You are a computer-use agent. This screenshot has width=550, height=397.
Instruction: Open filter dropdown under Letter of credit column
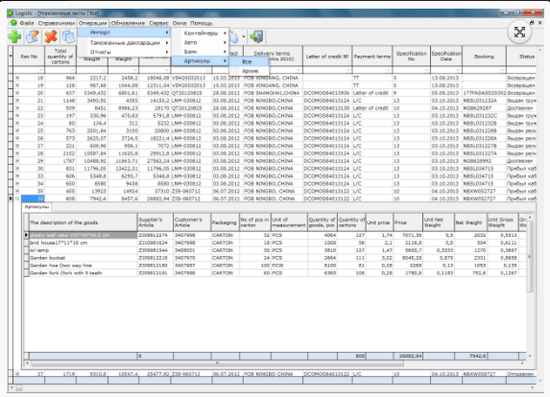(348, 70)
